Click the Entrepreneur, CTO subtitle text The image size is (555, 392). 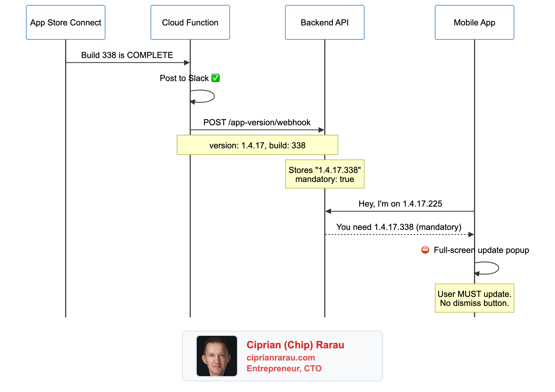click(284, 368)
